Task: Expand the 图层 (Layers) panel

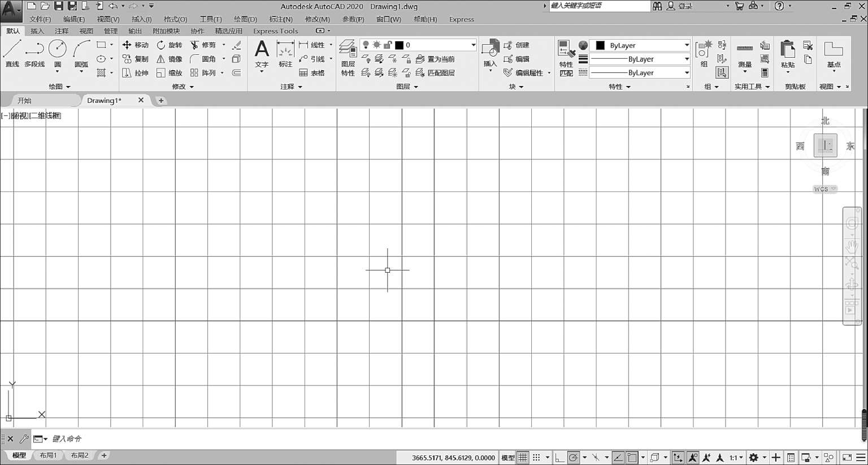Action: [x=407, y=87]
